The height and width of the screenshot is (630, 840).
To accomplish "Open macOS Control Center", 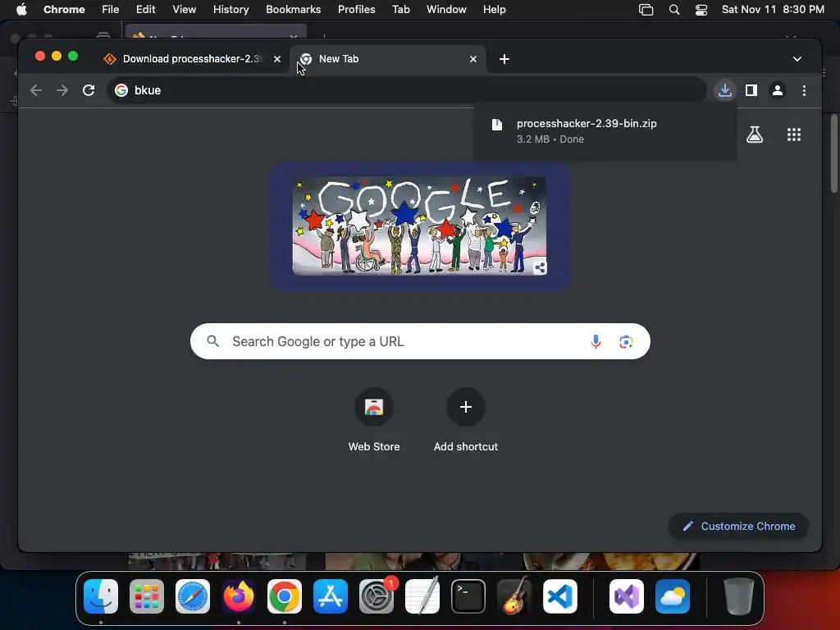I will click(x=701, y=10).
